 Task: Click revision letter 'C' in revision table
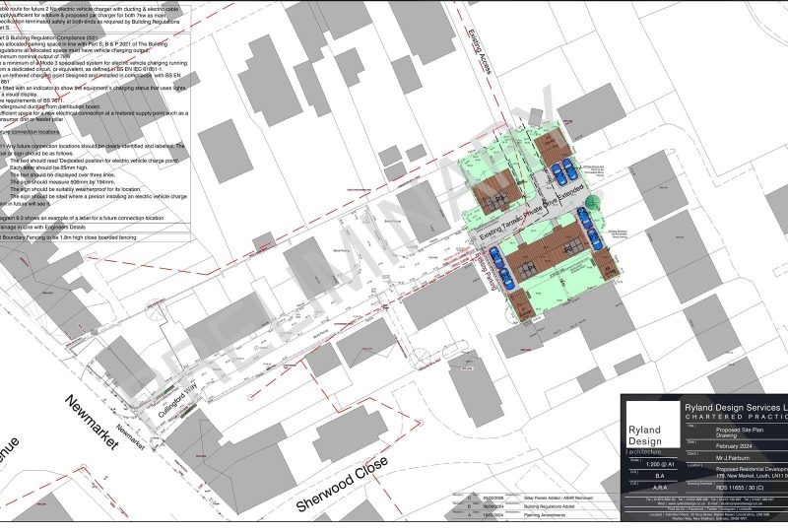coord(470,498)
